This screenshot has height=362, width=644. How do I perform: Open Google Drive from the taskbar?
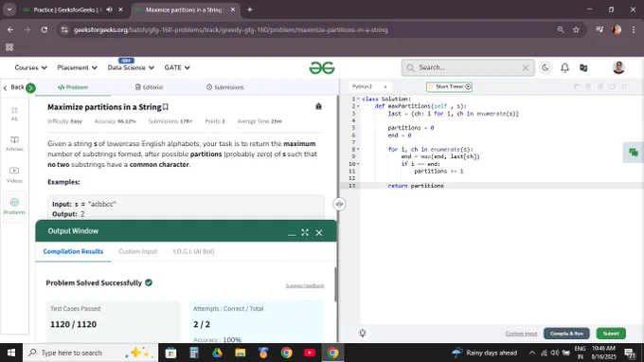click(217, 353)
